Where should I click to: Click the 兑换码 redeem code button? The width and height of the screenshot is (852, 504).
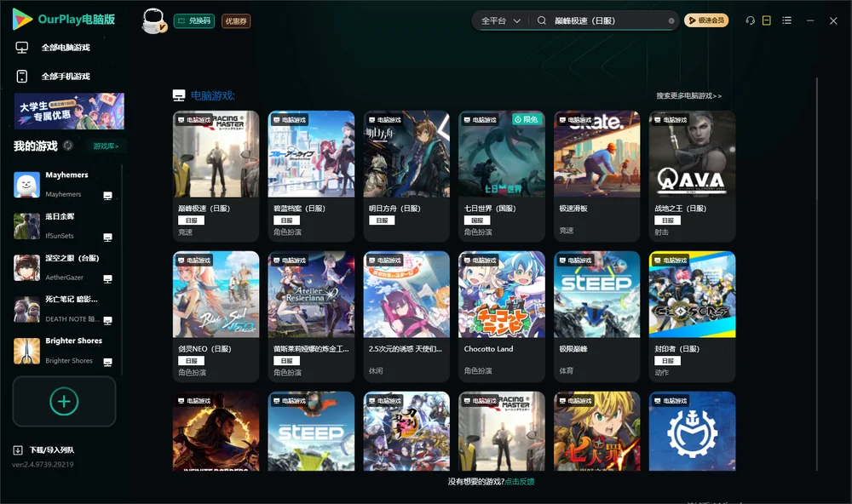pyautogui.click(x=194, y=21)
